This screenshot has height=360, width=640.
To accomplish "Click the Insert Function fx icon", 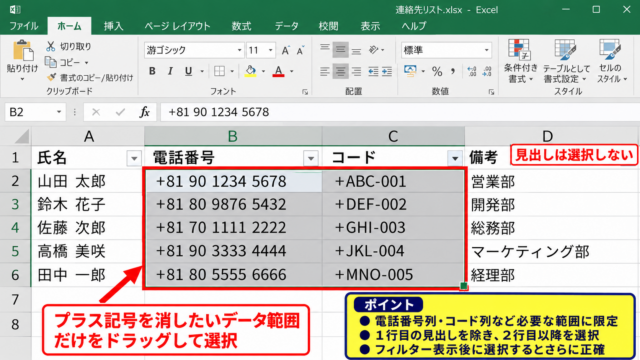I will pyautogui.click(x=144, y=112).
